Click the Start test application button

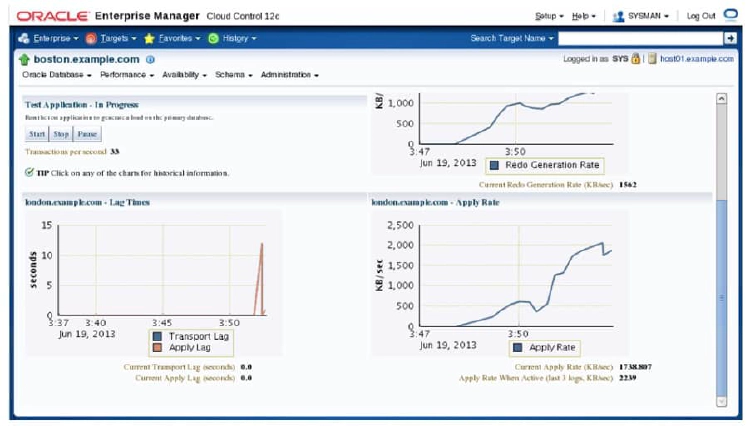[37, 134]
